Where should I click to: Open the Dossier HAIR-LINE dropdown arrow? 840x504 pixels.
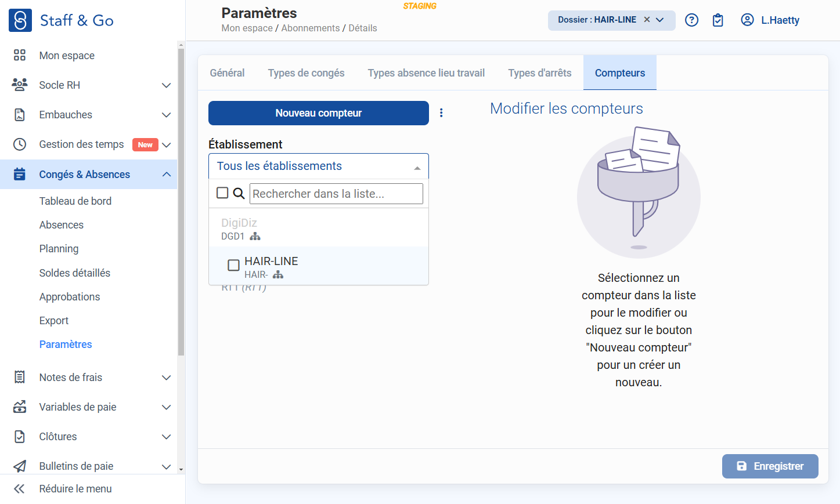point(660,20)
